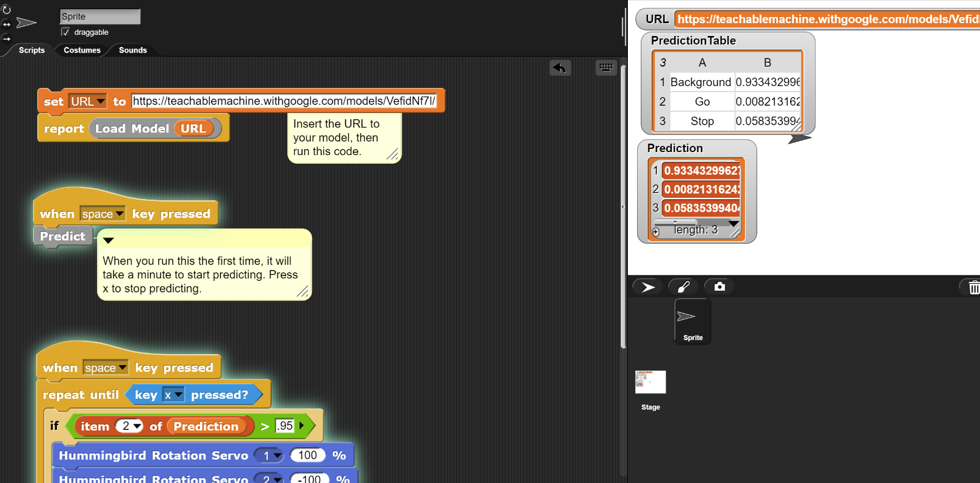
Task: Click the undo arrow in scripting area
Action: click(560, 68)
